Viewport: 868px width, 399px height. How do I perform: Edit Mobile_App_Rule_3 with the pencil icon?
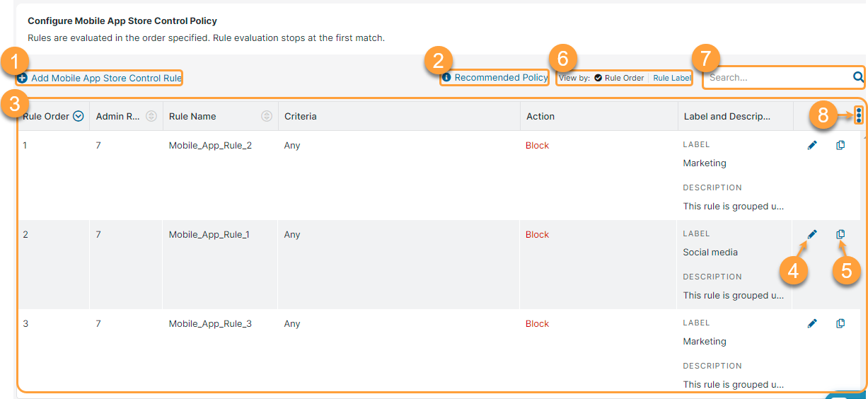pyautogui.click(x=812, y=323)
